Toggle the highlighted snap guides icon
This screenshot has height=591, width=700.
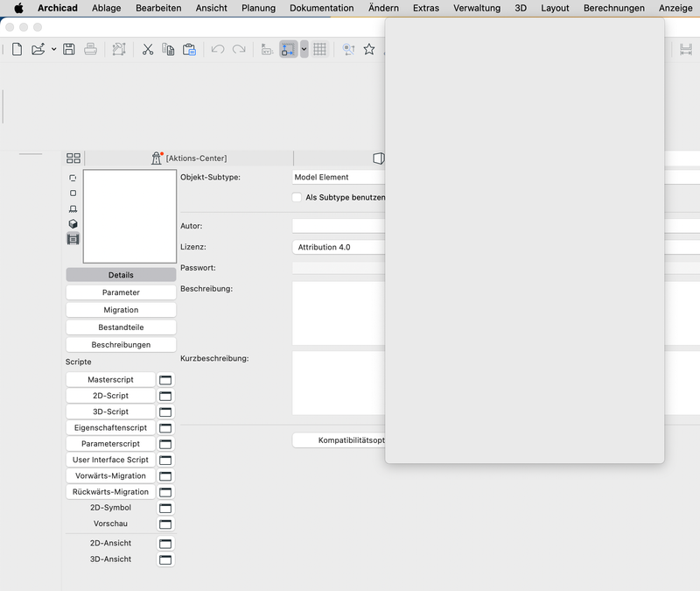coord(289,49)
